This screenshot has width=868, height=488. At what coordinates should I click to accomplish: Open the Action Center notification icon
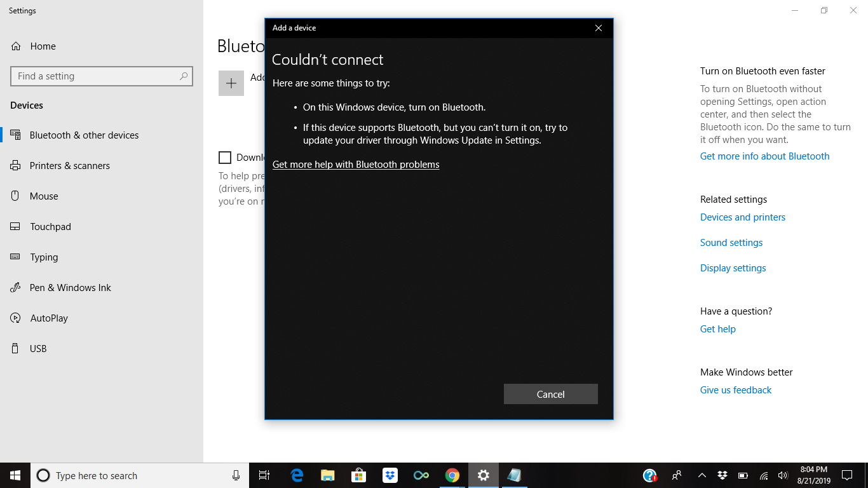(847, 475)
